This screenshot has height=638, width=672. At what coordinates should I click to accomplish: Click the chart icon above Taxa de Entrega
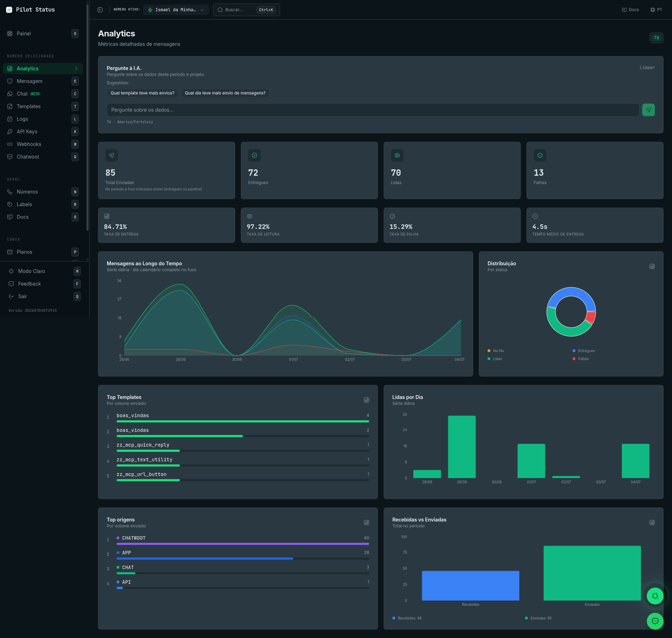[107, 216]
